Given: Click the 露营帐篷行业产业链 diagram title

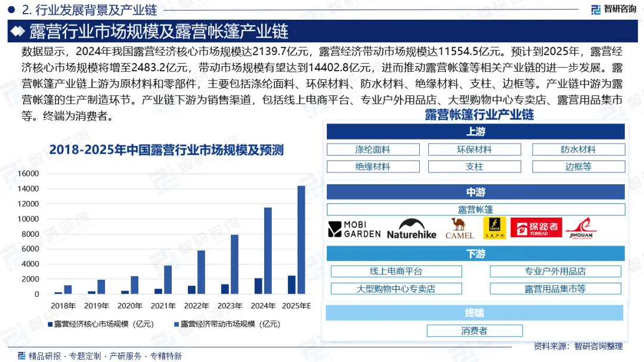Looking at the screenshot, I should 479,115.
